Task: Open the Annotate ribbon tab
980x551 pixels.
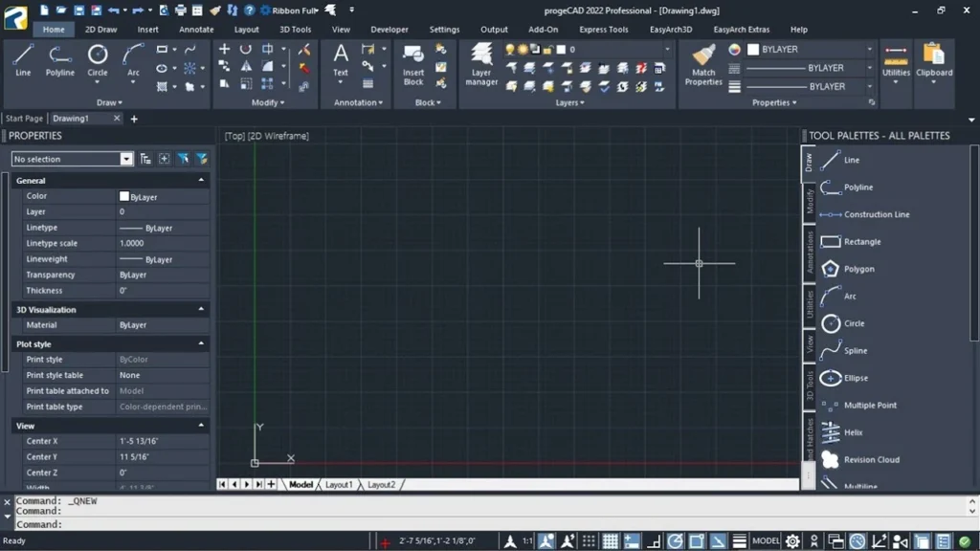Action: pyautogui.click(x=196, y=30)
